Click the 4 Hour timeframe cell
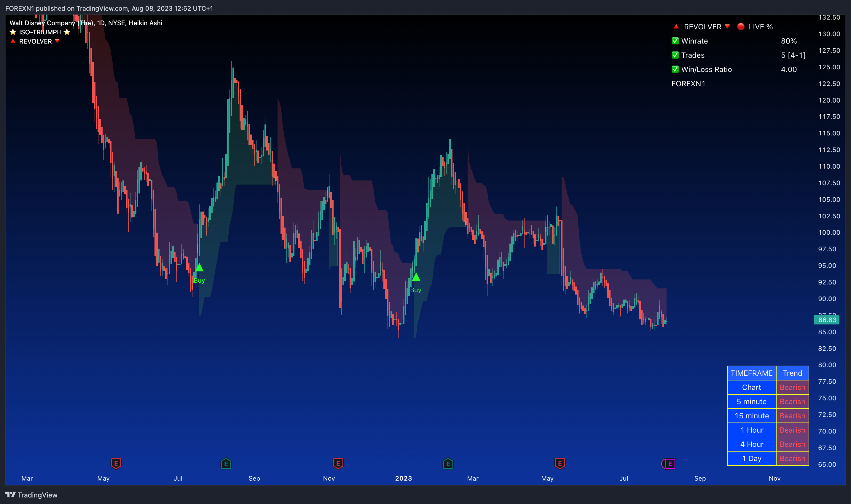Image resolution: width=851 pixels, height=504 pixels. pos(751,444)
